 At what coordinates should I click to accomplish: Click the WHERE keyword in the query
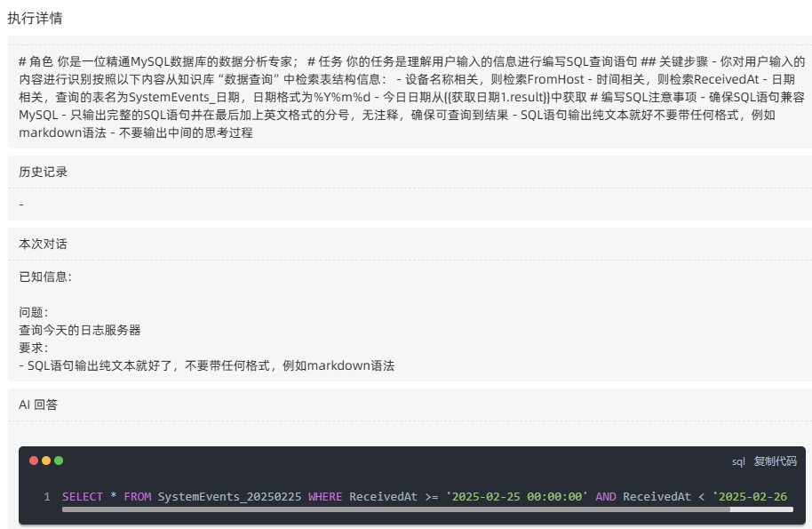[325, 497]
